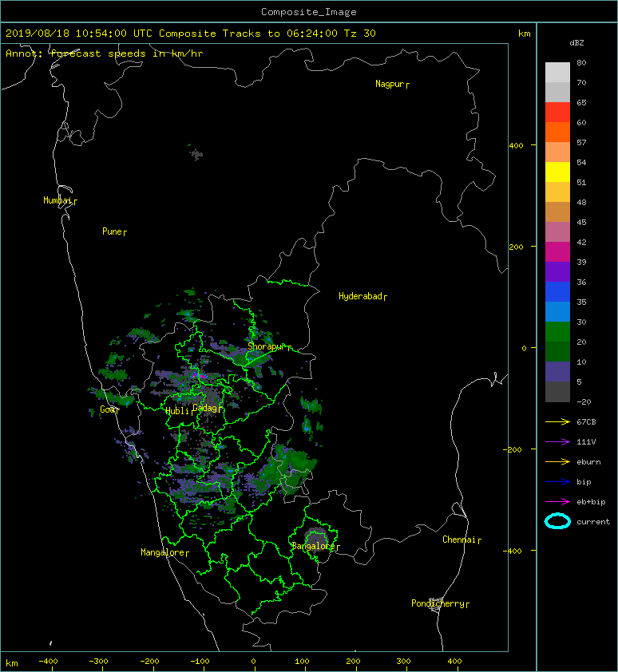Click the Chennai city label

point(462,540)
